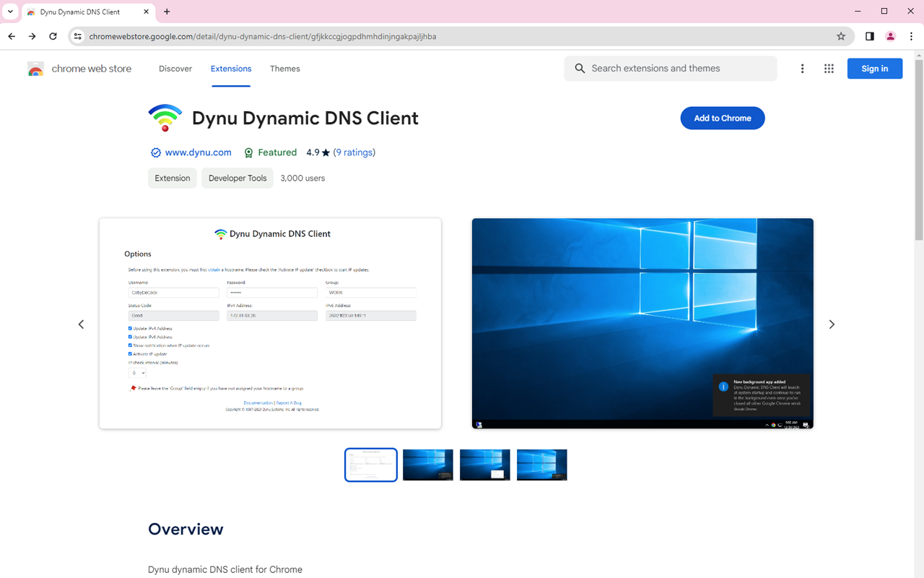The image size is (924, 578).
Task: Open the large Windows desktop screenshot
Action: [x=642, y=324]
